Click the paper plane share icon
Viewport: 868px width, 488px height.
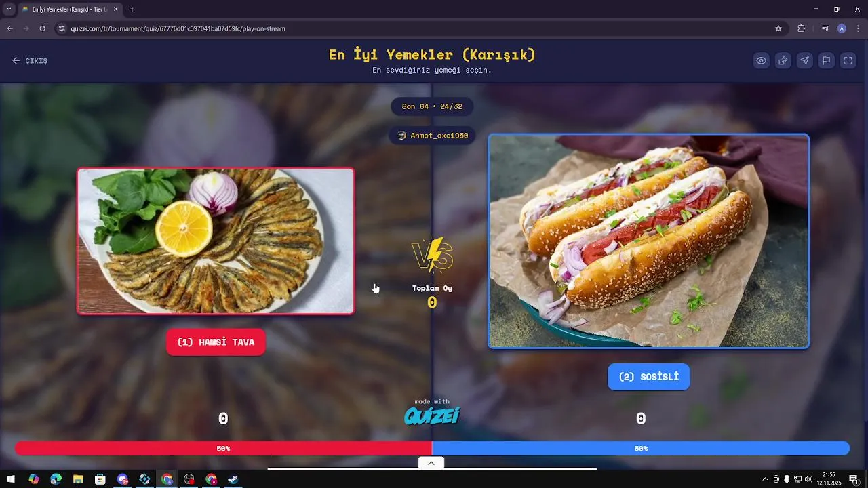point(805,60)
